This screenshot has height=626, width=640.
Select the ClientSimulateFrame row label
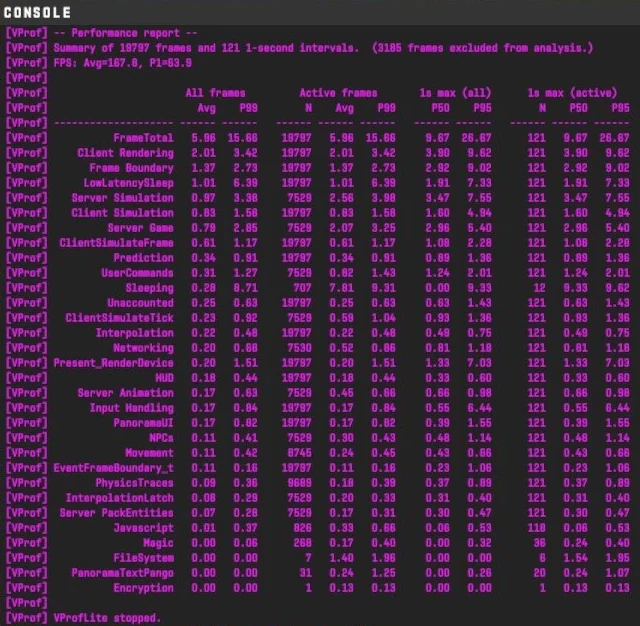[116, 243]
